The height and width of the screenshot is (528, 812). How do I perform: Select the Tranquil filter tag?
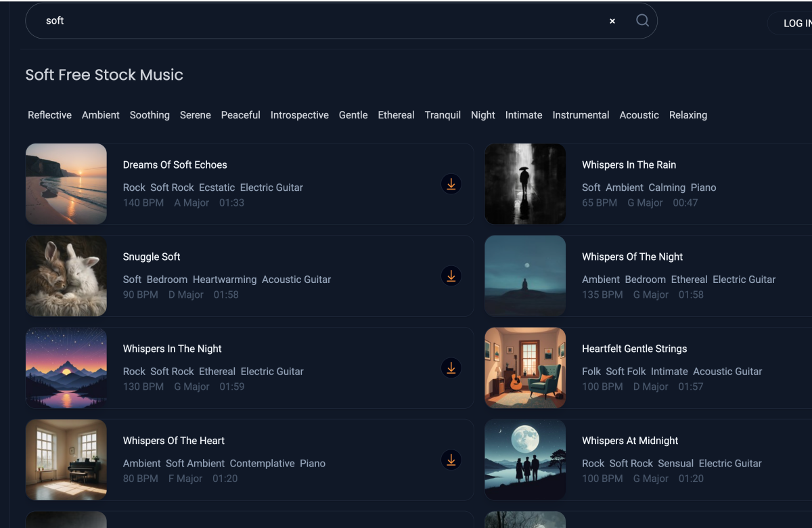(443, 115)
